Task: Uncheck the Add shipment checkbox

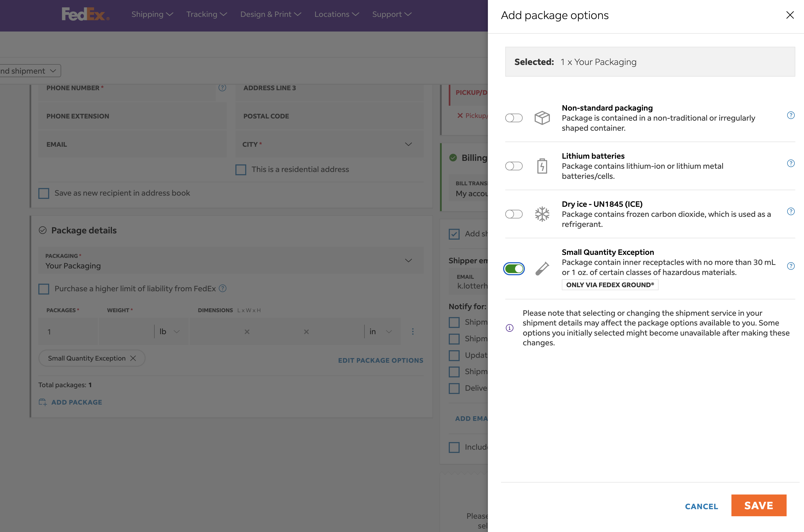Action: coord(454,234)
